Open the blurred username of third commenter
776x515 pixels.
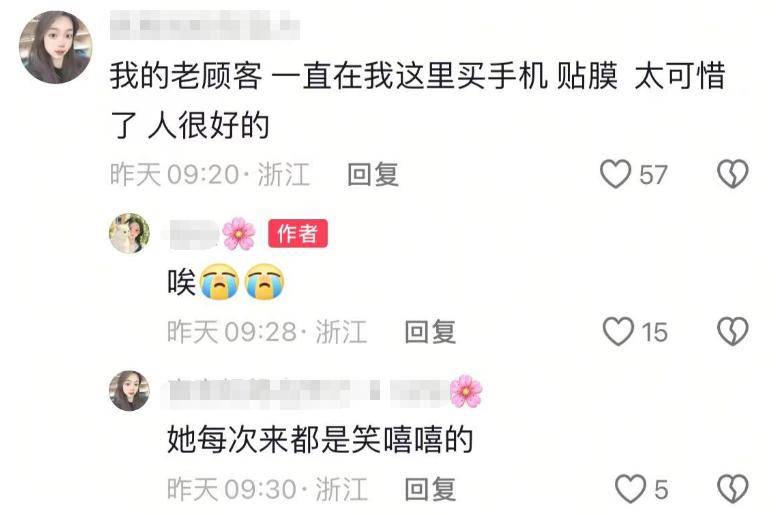coord(309,392)
